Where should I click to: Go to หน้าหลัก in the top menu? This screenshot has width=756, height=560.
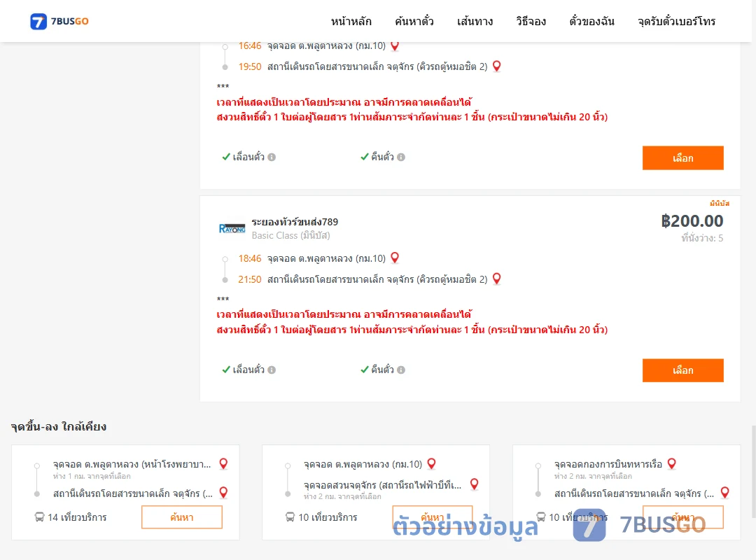(351, 21)
